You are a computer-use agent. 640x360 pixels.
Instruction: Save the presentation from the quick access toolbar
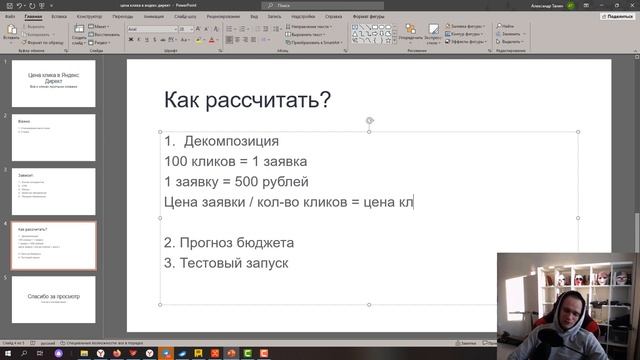coord(9,6)
